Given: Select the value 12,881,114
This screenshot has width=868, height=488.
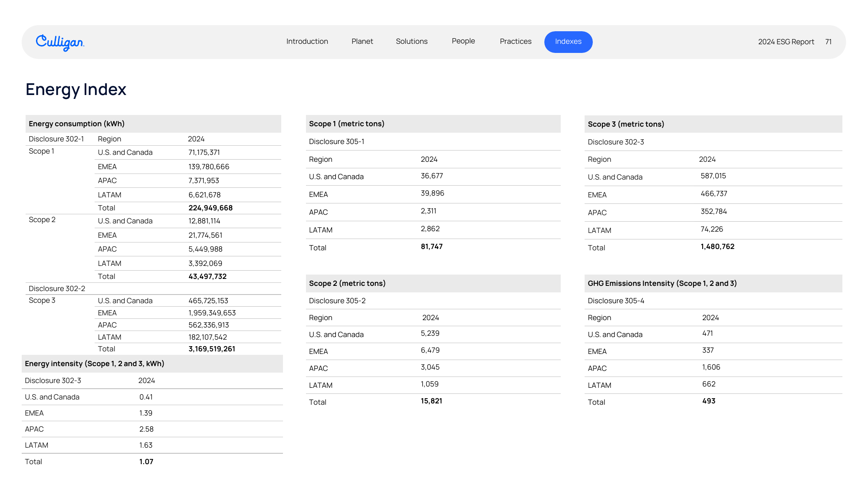Looking at the screenshot, I should click(x=204, y=221).
